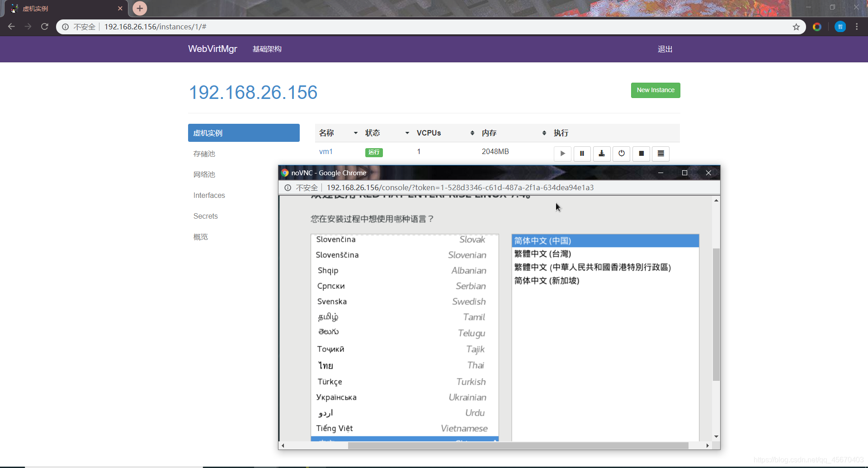This screenshot has width=868, height=468.
Task: Click 退出 to log out
Action: (665, 49)
